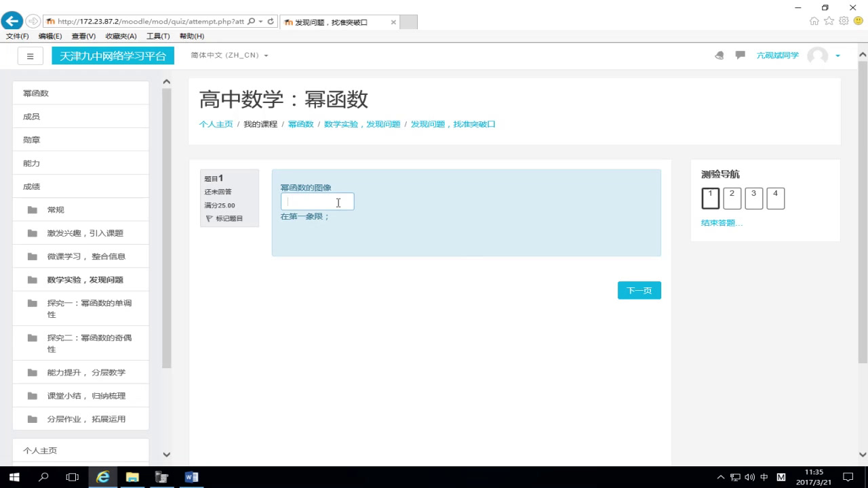Go to question 4 in quiz navigation

[775, 198]
